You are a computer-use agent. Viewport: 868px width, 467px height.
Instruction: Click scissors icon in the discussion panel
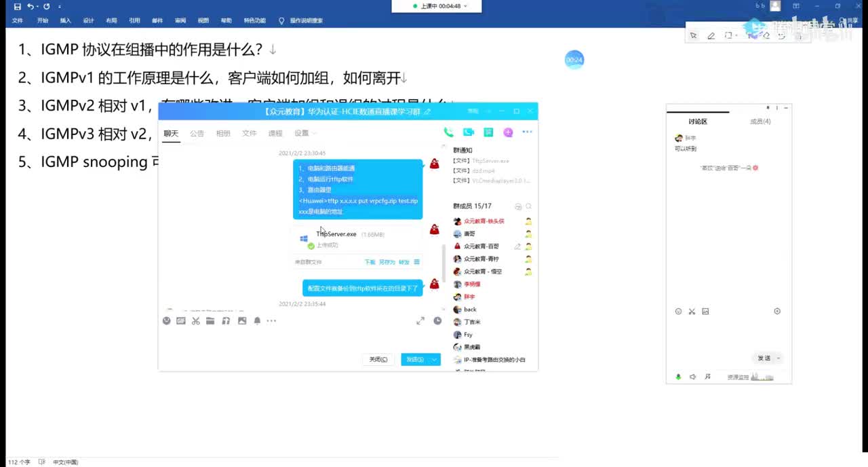click(692, 312)
